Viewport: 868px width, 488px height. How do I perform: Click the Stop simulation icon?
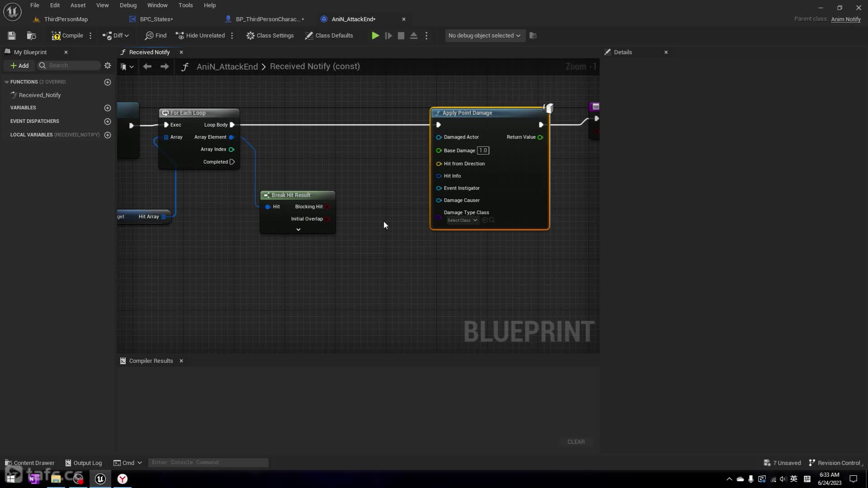coord(401,36)
